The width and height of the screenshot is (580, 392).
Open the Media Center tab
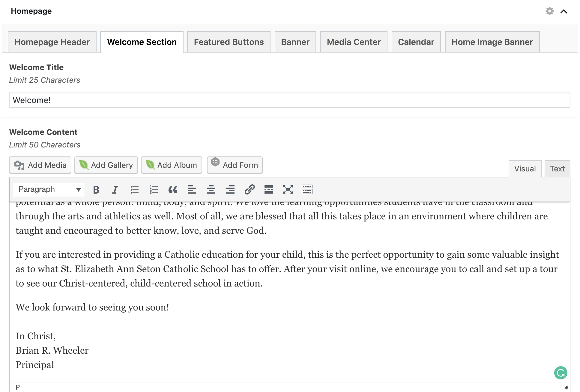point(354,42)
